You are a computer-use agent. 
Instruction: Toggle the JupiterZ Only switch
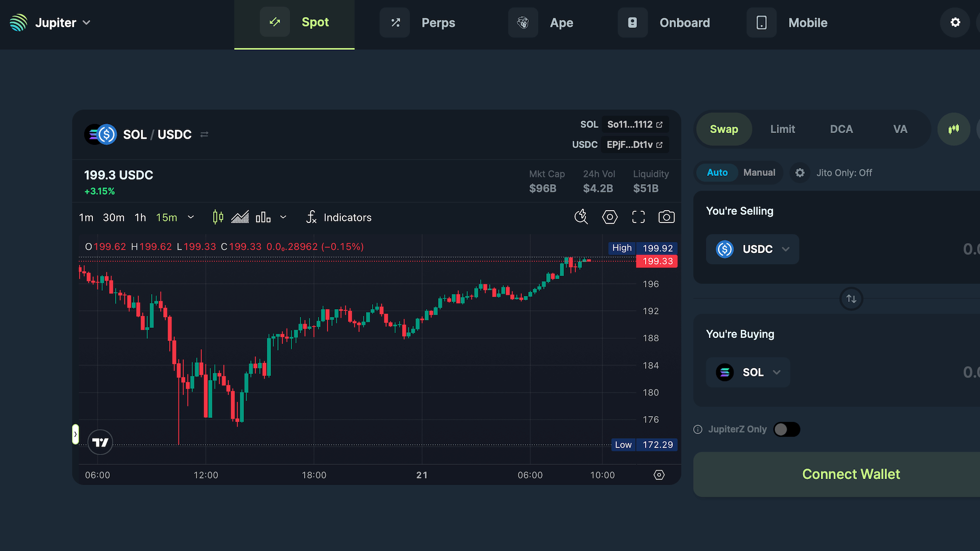pyautogui.click(x=787, y=430)
